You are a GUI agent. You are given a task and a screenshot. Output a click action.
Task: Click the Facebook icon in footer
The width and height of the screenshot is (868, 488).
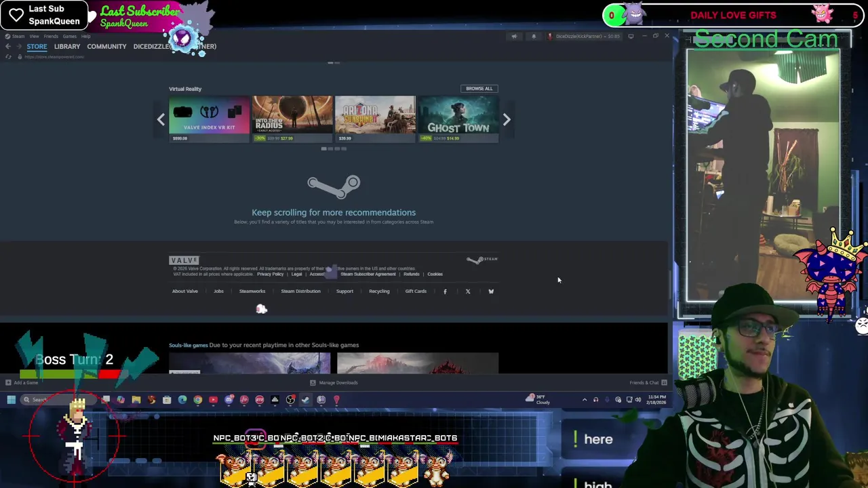tap(445, 291)
